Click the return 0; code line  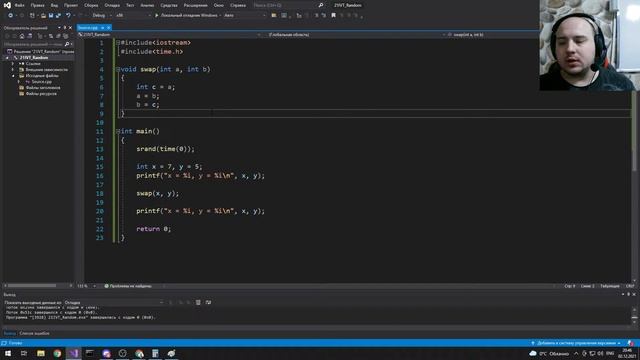(153, 229)
